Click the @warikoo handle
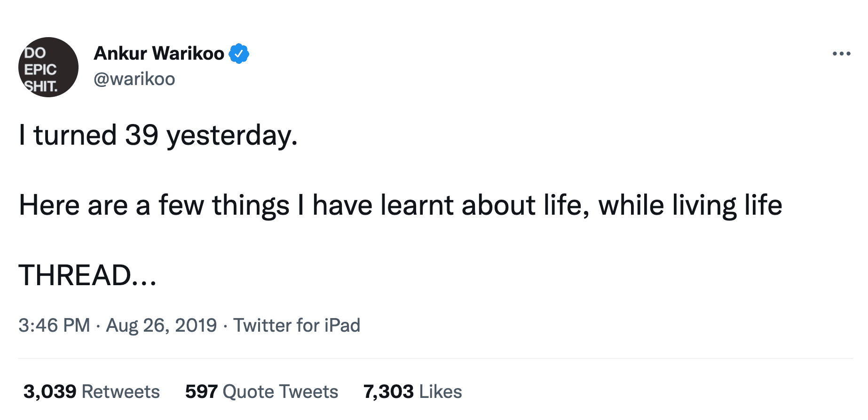This screenshot has height=420, width=868. coord(134,79)
